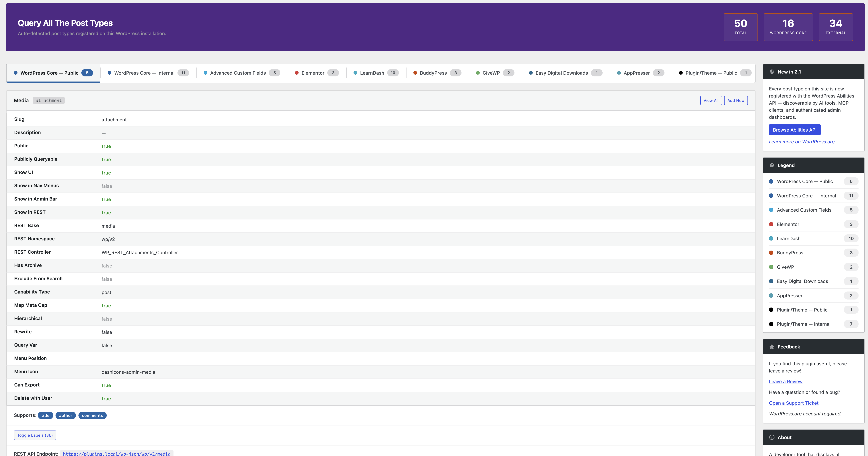Follow the Open a Support Ticket link
This screenshot has width=868, height=456.
(793, 403)
